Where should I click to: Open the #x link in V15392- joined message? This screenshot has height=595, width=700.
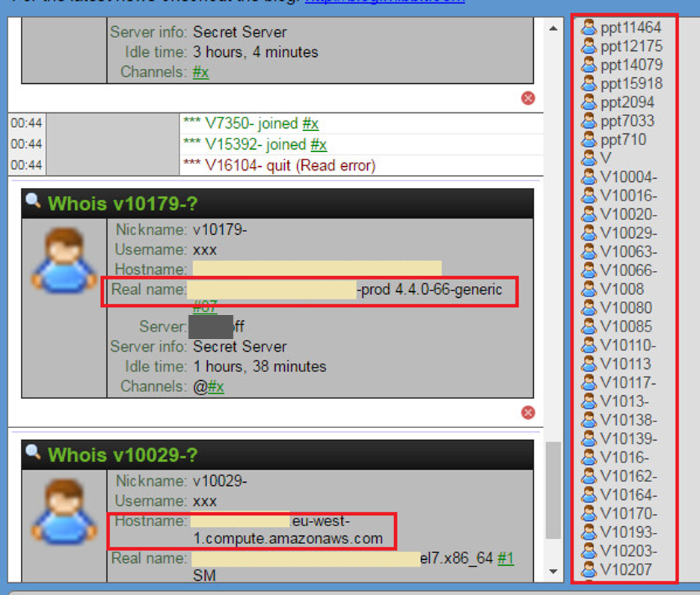point(319,144)
